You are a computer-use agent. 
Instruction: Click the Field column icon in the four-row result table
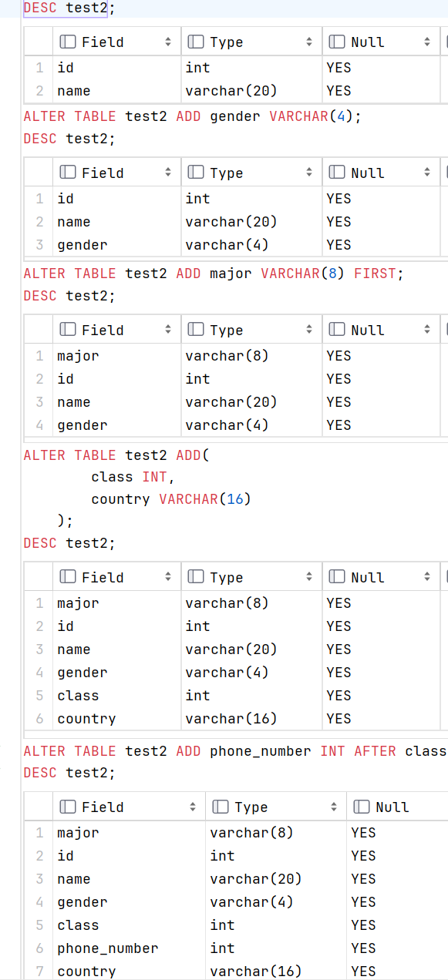[68, 330]
